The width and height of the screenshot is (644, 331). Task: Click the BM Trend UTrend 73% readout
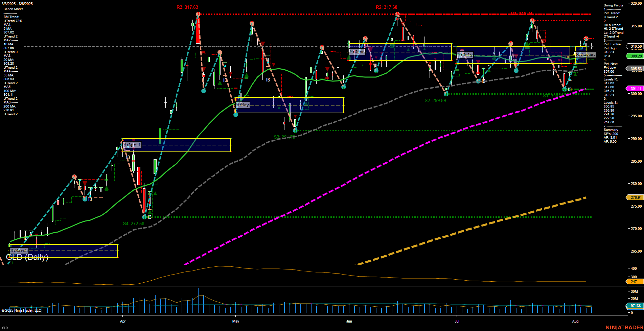pyautogui.click(x=13, y=19)
